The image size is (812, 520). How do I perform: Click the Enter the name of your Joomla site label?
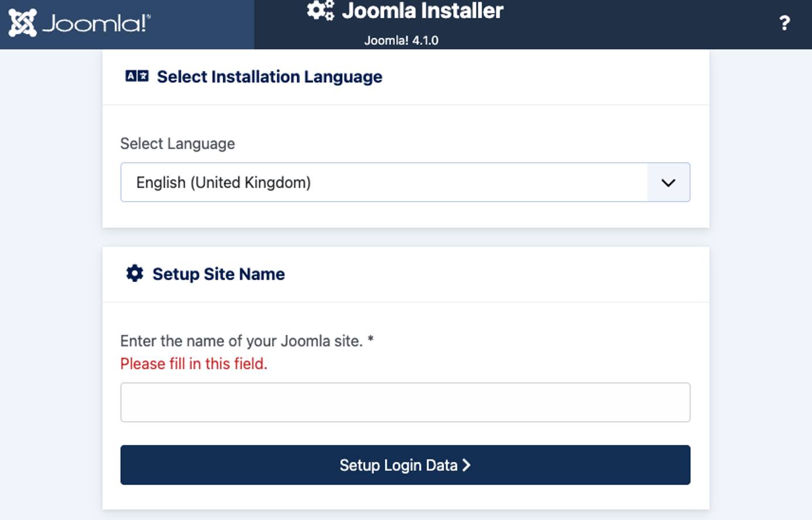[x=246, y=340]
